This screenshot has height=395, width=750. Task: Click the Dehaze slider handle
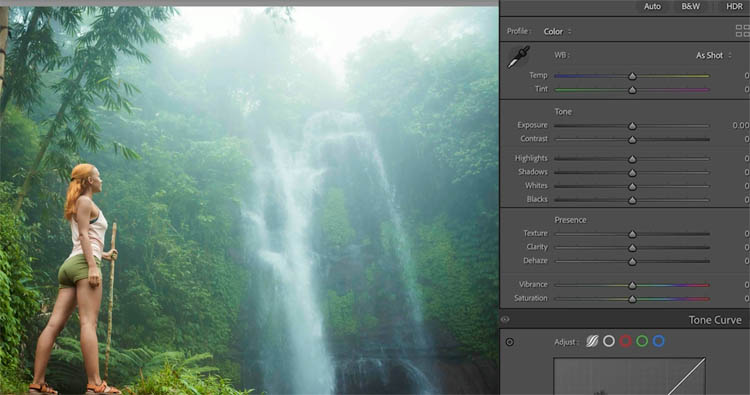tap(632, 262)
